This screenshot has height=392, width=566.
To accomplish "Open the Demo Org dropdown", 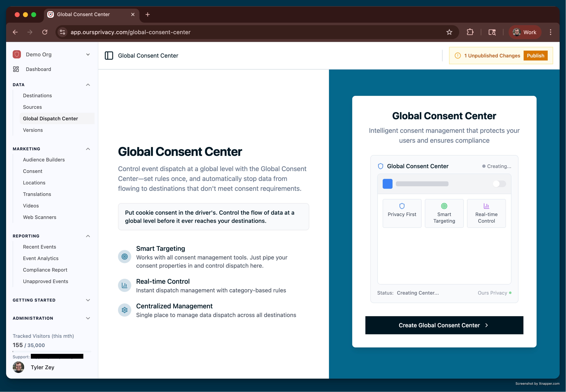I will 88,54.
